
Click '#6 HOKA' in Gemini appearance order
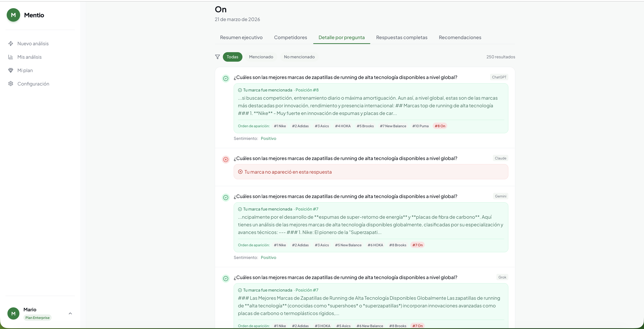click(375, 245)
